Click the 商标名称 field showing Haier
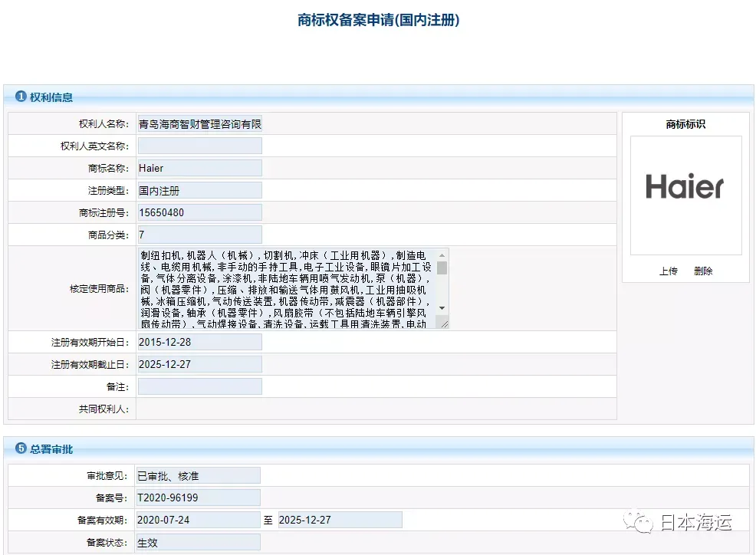Viewport: 756px width, 555px height. pos(200,169)
